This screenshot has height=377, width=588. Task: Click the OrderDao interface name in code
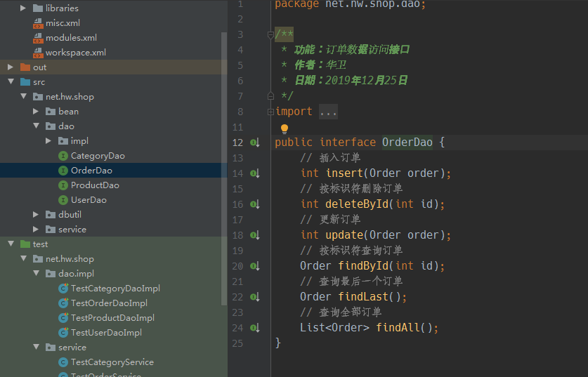pyautogui.click(x=407, y=143)
